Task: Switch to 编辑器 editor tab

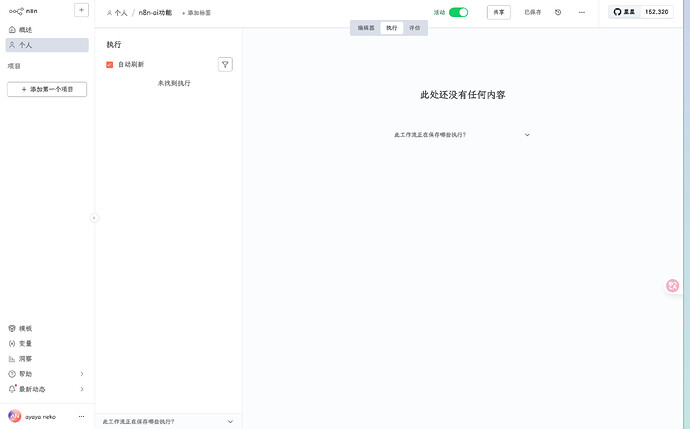Action: [x=366, y=28]
